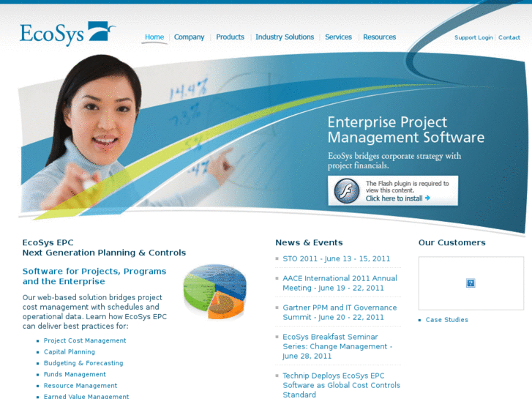The width and height of the screenshot is (532, 399).
Task: Open Resource Management link
Action: point(80,385)
